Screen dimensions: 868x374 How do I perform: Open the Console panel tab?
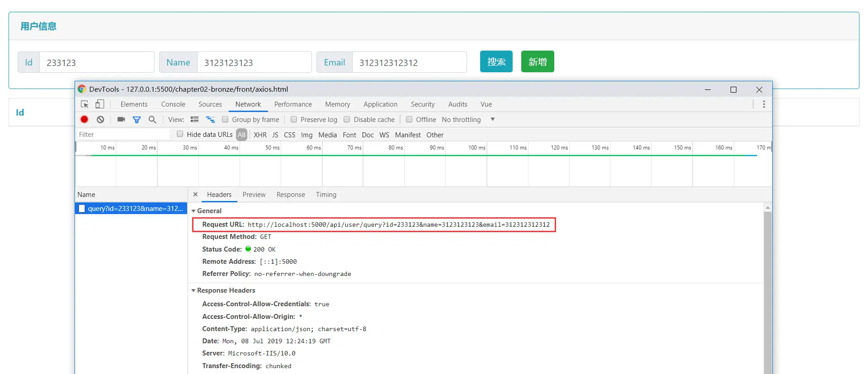(x=173, y=104)
